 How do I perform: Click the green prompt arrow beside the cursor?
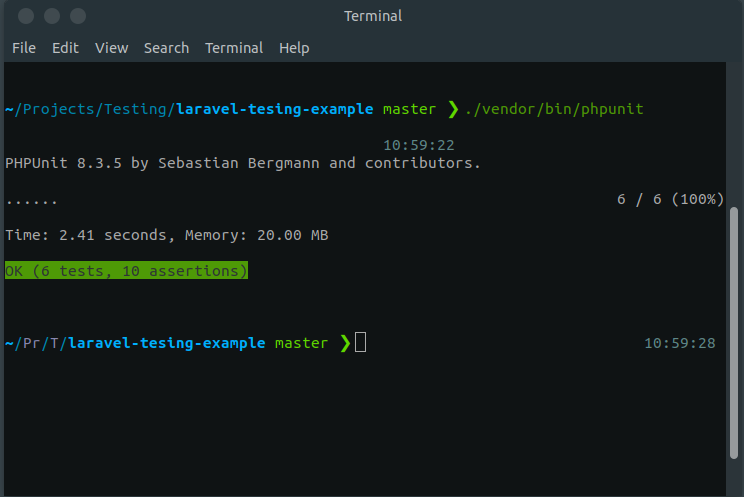345,343
